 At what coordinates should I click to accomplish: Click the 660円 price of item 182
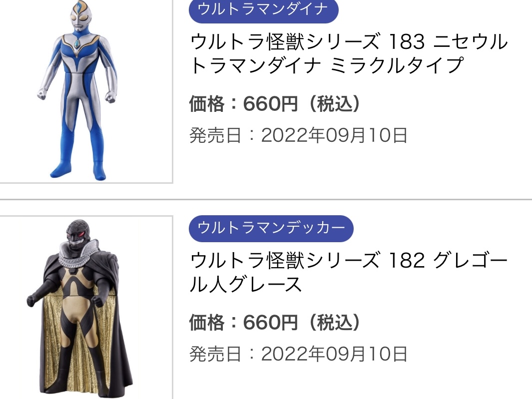tap(270, 322)
